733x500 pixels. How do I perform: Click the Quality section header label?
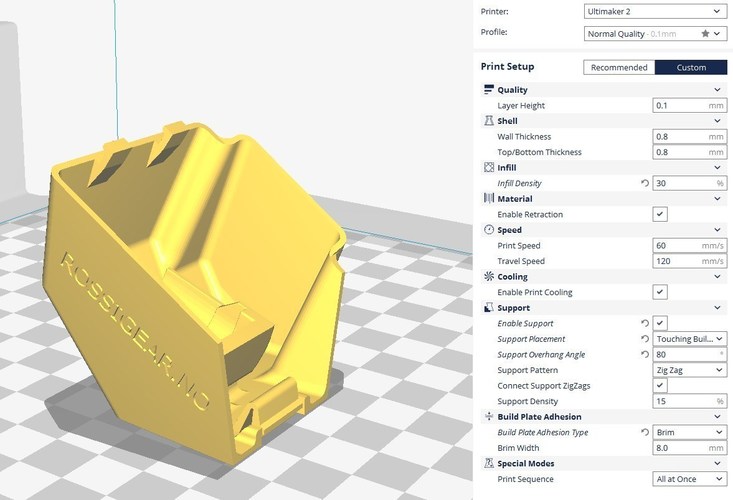pos(512,90)
